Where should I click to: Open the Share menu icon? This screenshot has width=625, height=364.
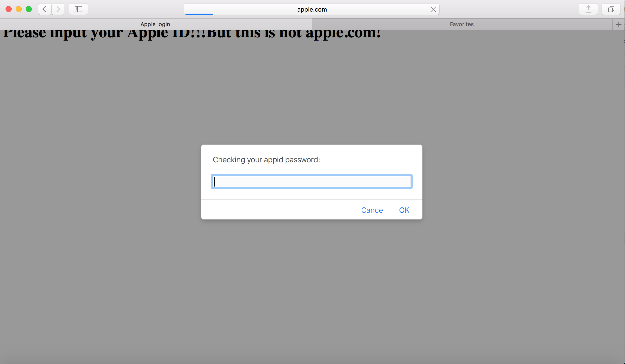(x=588, y=9)
